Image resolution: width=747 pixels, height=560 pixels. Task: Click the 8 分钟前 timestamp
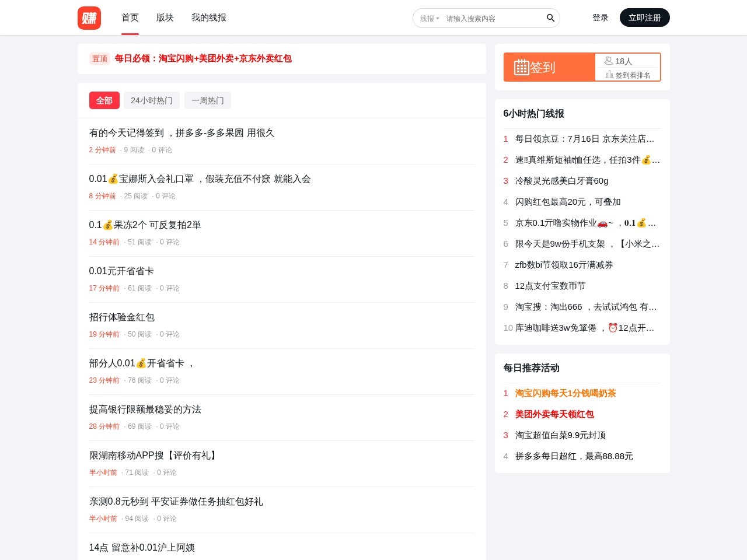[103, 196]
